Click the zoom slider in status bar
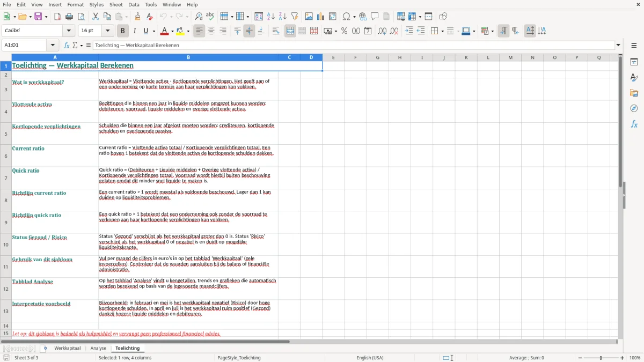This screenshot has height=362, width=644. [601, 358]
